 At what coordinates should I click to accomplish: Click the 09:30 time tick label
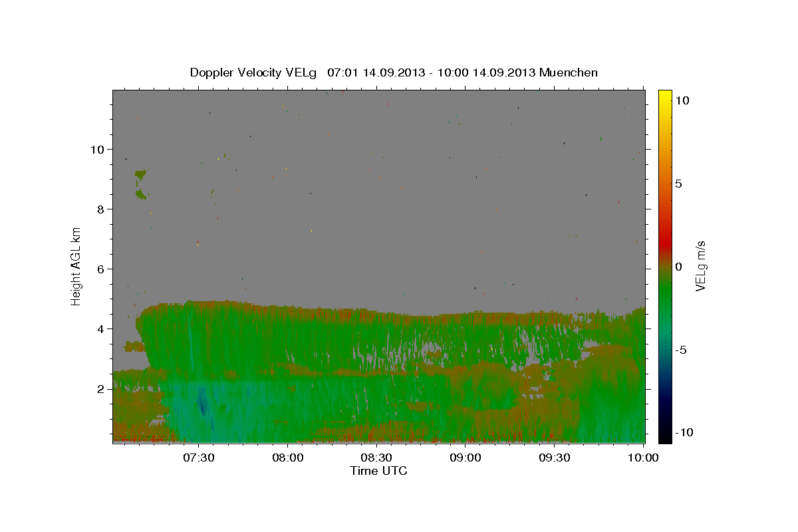pyautogui.click(x=555, y=458)
